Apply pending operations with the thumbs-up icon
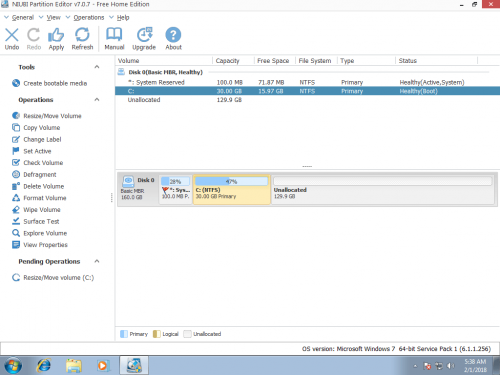 pos(56,35)
